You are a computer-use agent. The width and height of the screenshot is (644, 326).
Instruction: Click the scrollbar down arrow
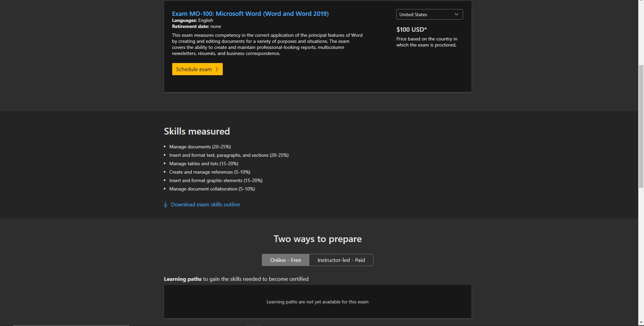pyautogui.click(x=641, y=323)
